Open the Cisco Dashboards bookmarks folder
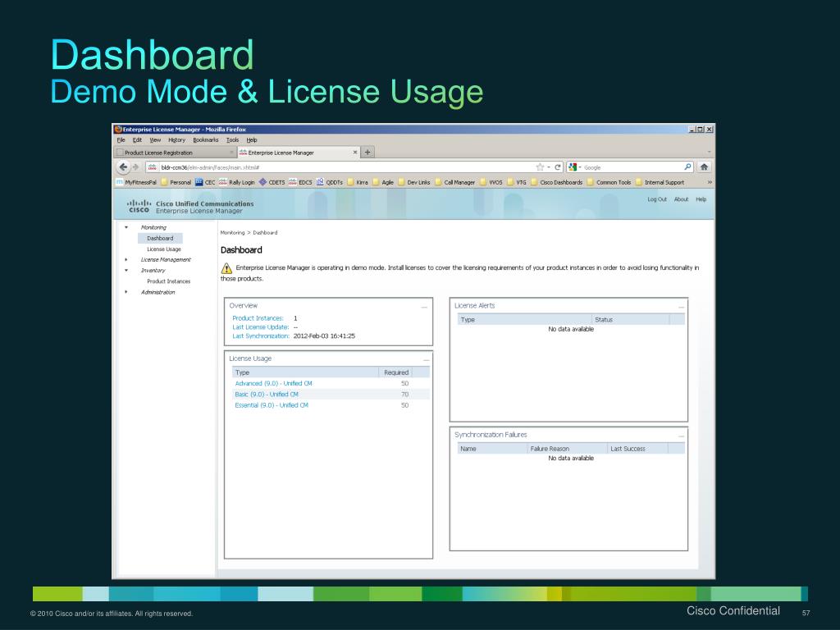 (557, 182)
